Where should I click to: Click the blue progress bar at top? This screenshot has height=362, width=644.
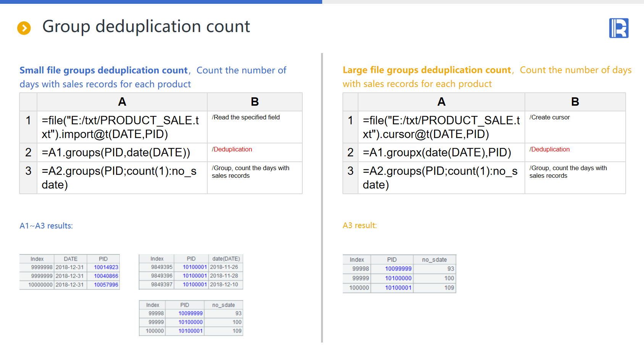(161, 2)
